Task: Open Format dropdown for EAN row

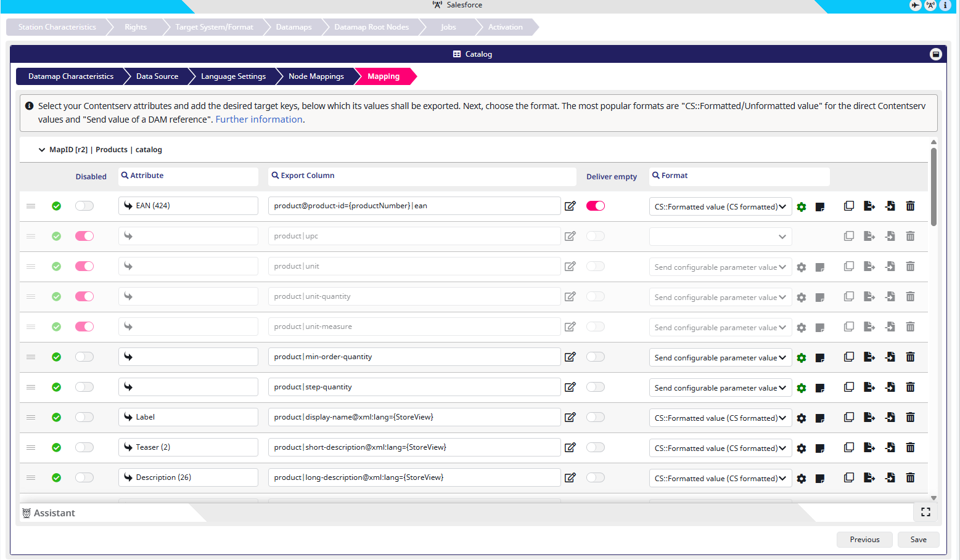Action: pos(720,207)
